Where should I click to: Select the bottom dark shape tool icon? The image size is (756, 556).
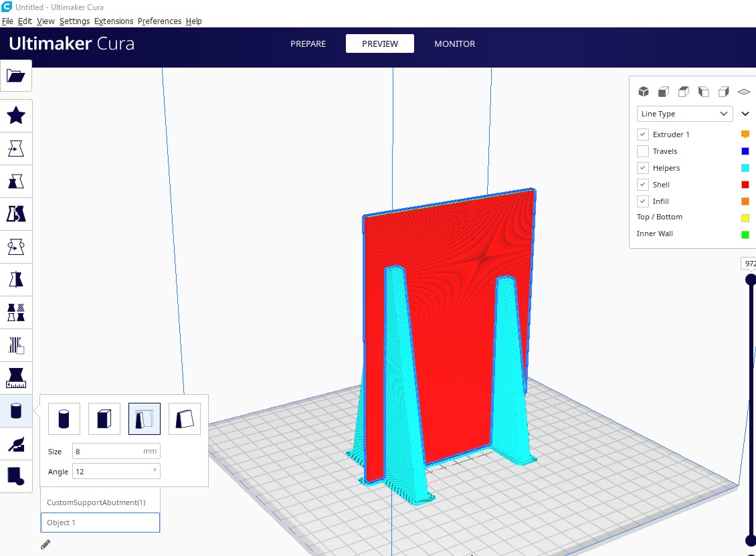coord(16,476)
